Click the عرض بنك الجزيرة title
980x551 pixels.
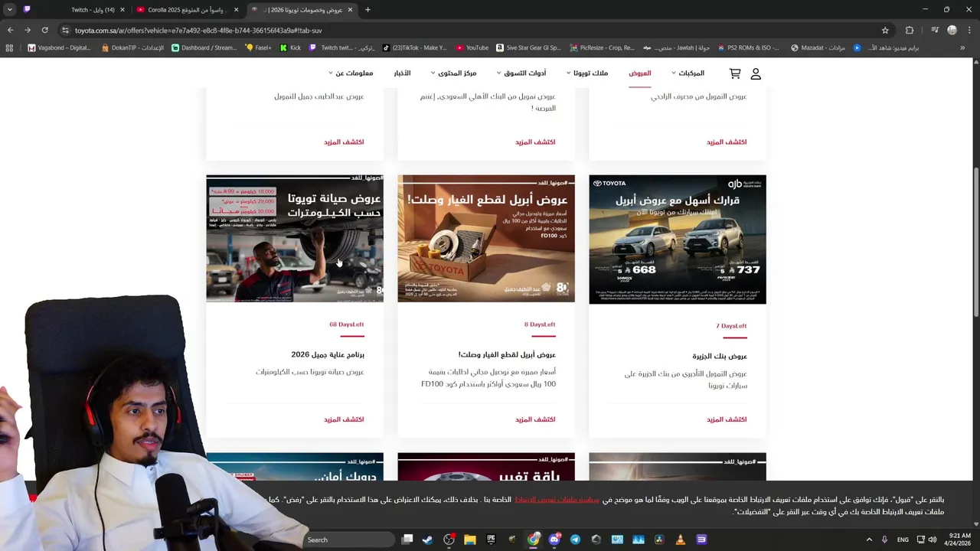tap(720, 357)
